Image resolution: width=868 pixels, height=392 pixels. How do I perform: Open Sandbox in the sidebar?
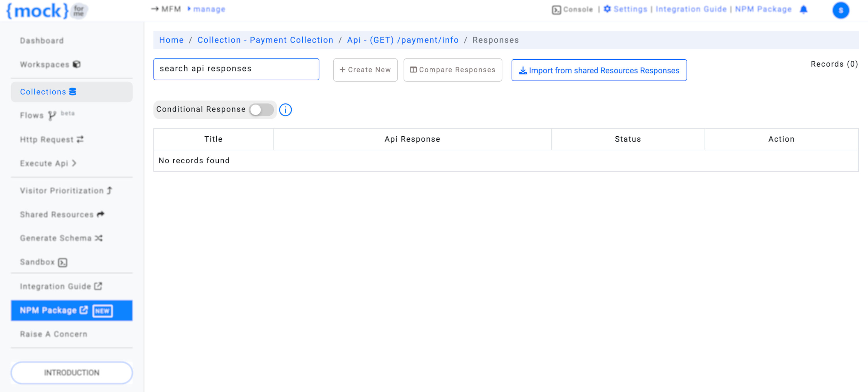click(43, 262)
